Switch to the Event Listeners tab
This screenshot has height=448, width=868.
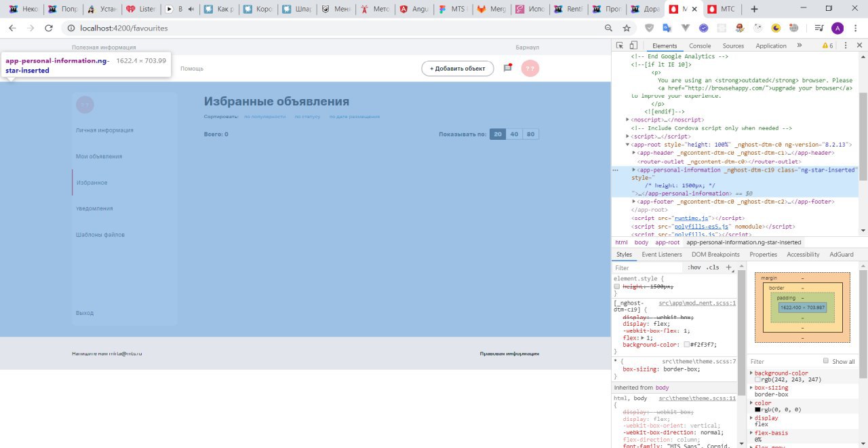click(662, 255)
